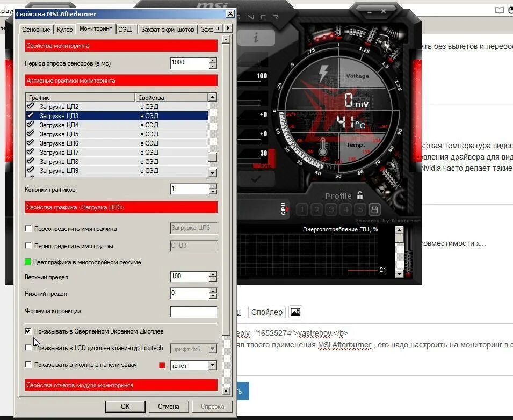Click the Свойства column header
Screen dimensions: 513x420
point(171,97)
